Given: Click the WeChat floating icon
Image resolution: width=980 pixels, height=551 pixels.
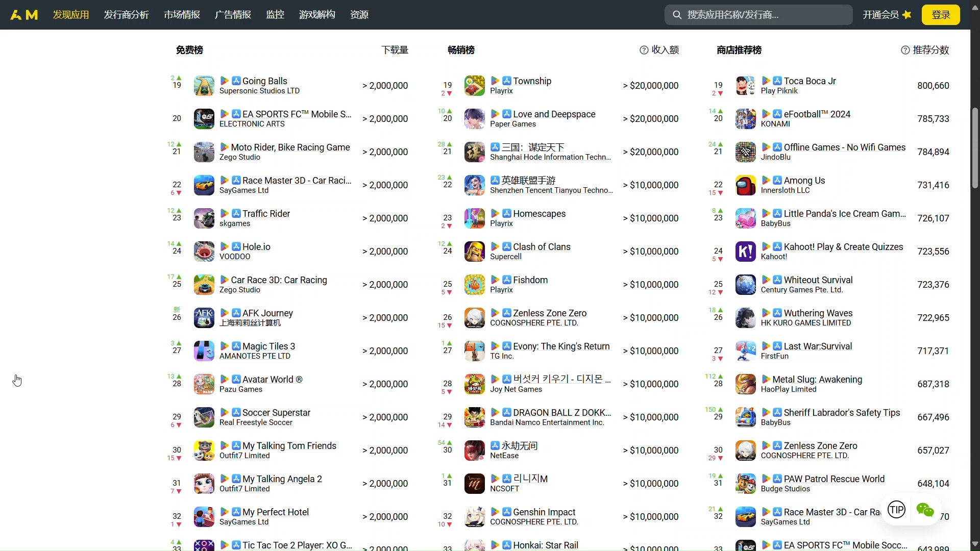Looking at the screenshot, I should (925, 510).
